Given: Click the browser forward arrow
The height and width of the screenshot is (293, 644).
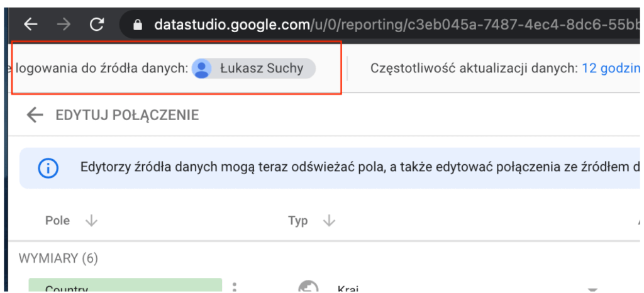Looking at the screenshot, I should pos(64,25).
